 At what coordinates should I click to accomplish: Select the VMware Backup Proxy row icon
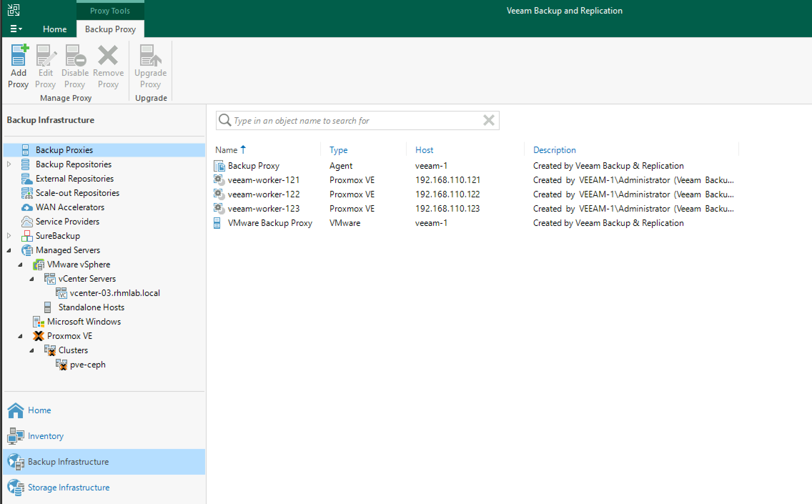tap(217, 223)
